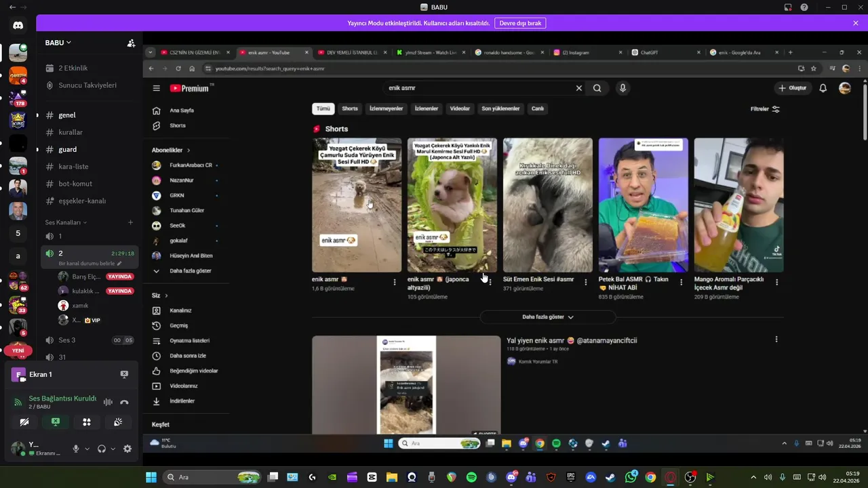Expand Daha fazla göster below Shorts row
The image size is (868, 488).
pos(548,317)
